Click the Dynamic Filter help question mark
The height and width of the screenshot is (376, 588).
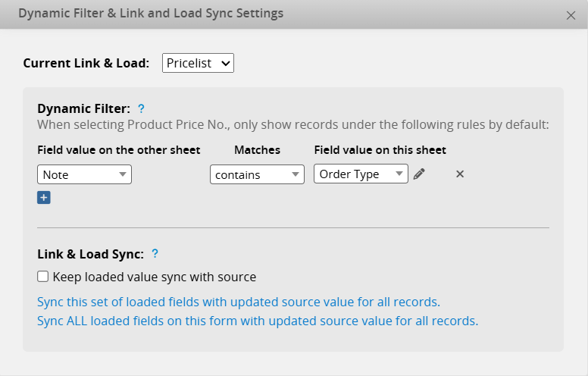coord(141,108)
